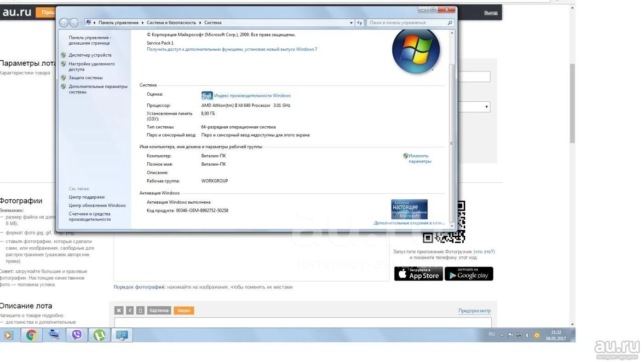
Task: Click Выход link on au.ru page
Action: (x=491, y=12)
